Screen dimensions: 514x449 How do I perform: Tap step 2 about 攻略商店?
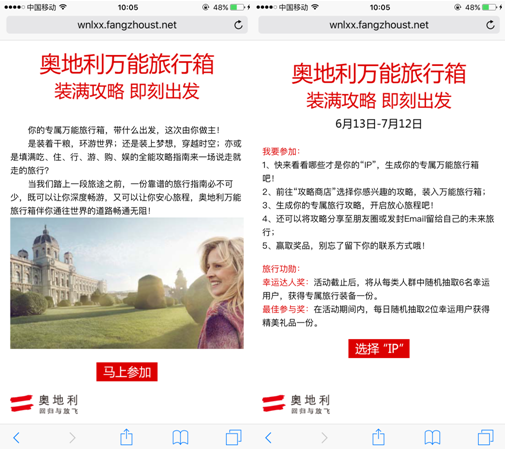click(x=374, y=192)
